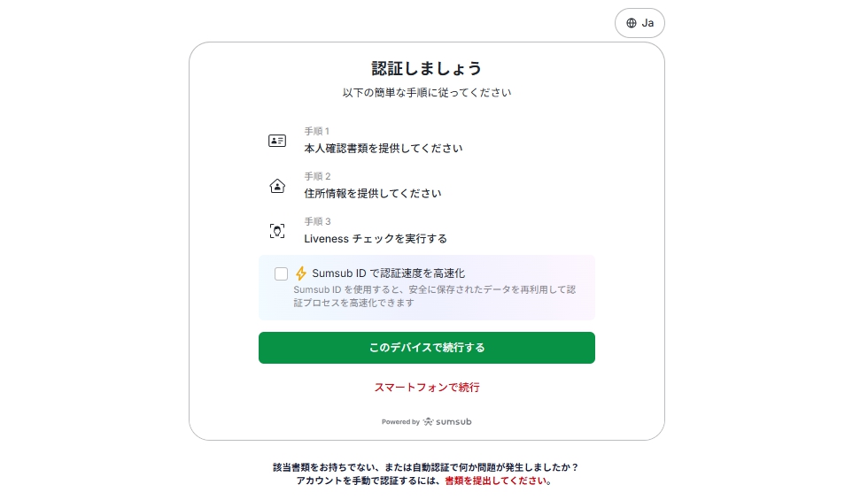The image size is (868, 500).
Task: Click the face scan Liveness icon
Action: (x=277, y=231)
